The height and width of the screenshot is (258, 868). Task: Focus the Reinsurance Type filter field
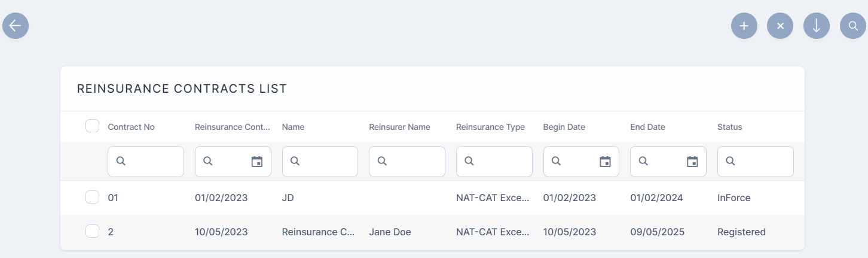(x=500, y=162)
